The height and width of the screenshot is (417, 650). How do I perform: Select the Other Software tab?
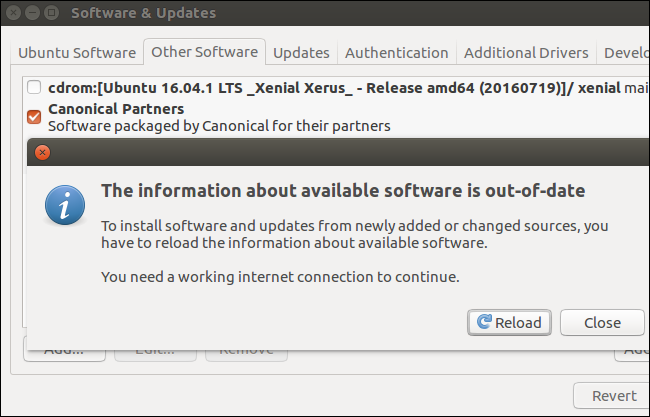pyautogui.click(x=204, y=52)
